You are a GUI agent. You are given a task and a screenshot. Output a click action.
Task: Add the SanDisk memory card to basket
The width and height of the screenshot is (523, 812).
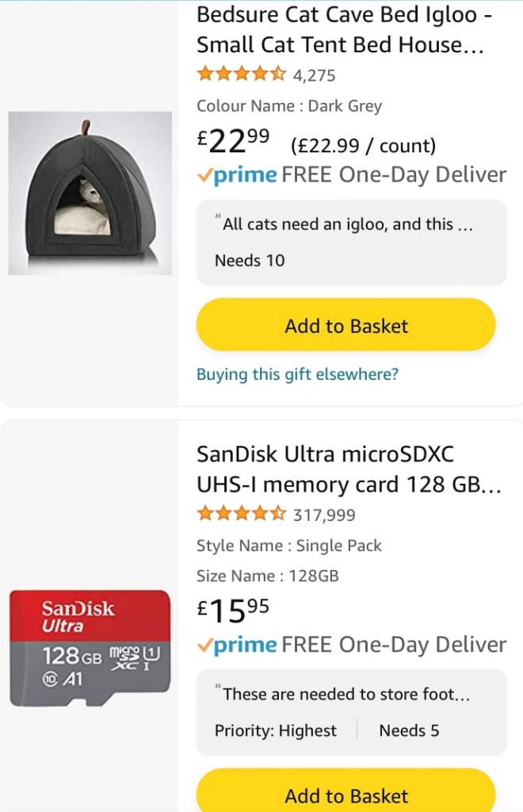[346, 794]
